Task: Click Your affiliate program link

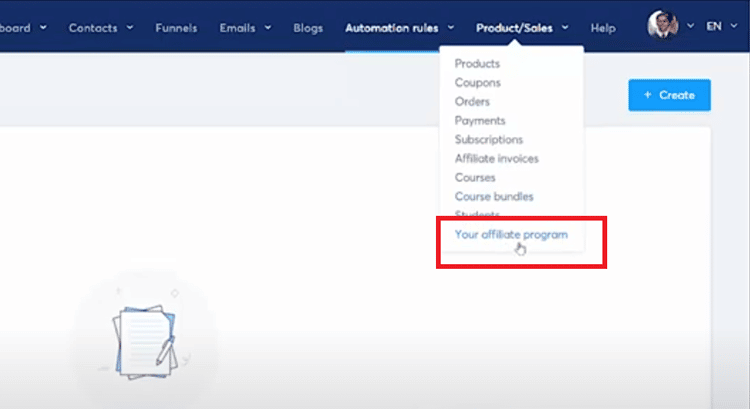Action: pos(510,235)
